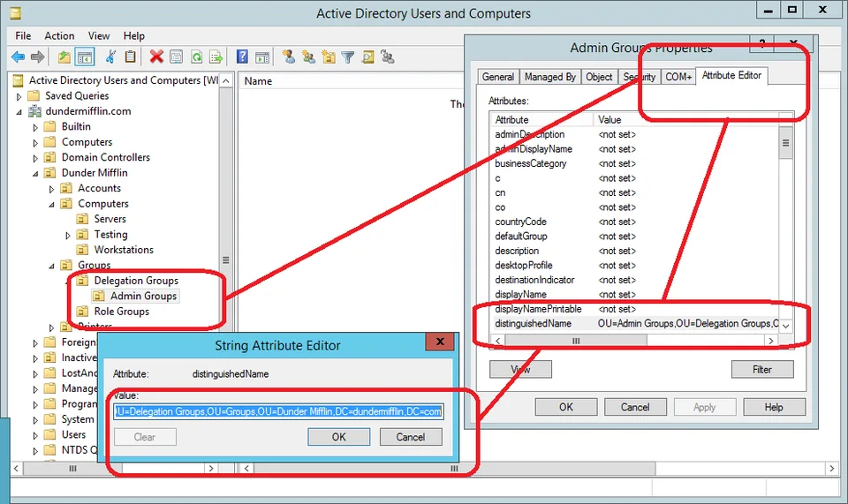This screenshot has width=848, height=504.
Task: Open Help with the blue question mark icon
Action: pos(242,56)
